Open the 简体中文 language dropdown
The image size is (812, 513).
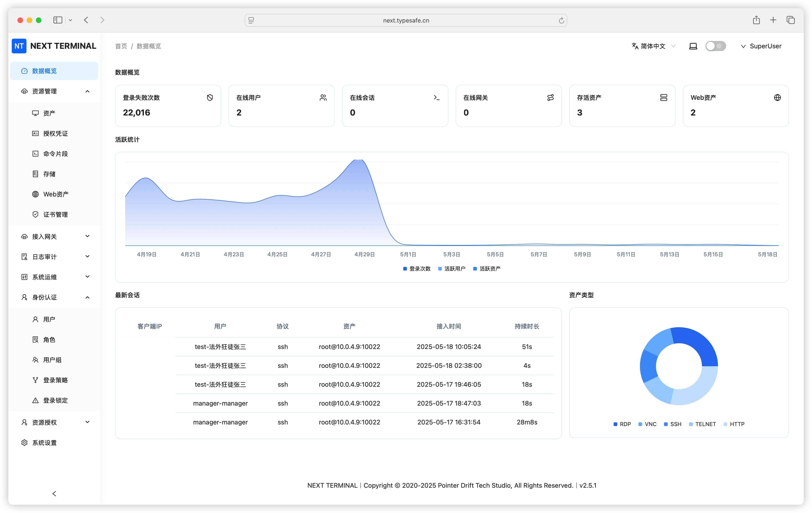coord(653,46)
